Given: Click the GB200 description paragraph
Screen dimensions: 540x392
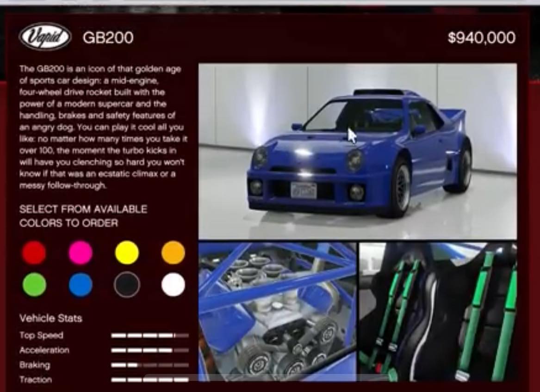Looking at the screenshot, I should [x=103, y=127].
